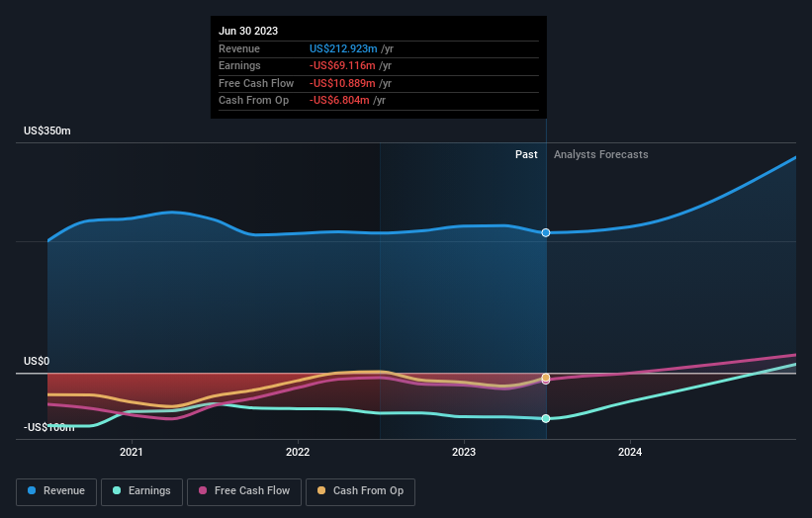The width and height of the screenshot is (812, 518).
Task: Click the earnings value -US$69.116m
Action: point(342,65)
